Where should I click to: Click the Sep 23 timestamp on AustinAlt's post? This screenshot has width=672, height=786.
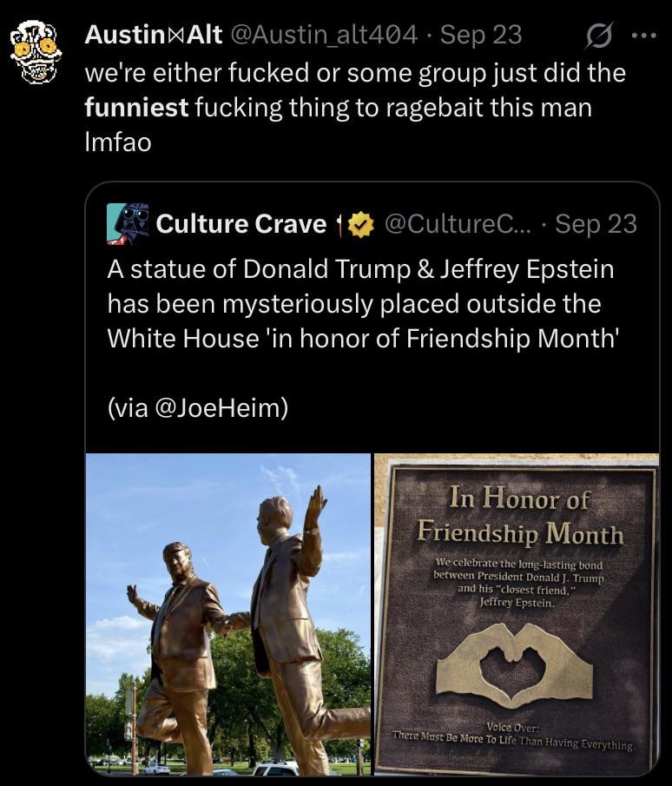pos(481,35)
